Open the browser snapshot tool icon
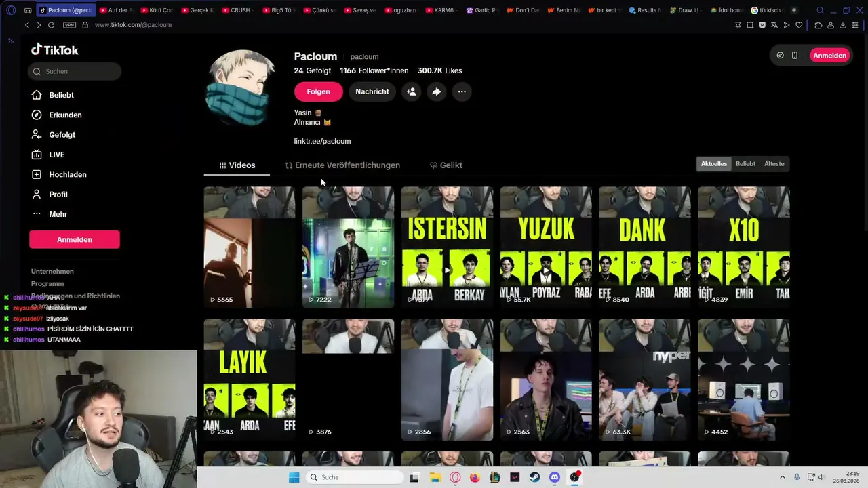 tap(750, 25)
